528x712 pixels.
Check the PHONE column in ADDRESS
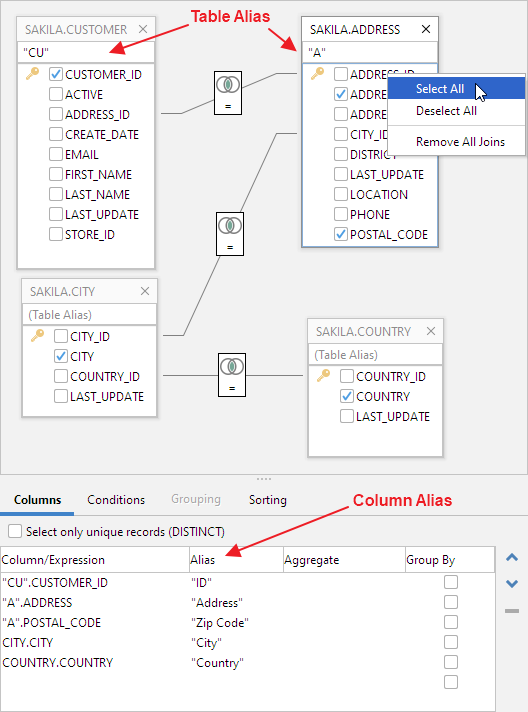pyautogui.click(x=341, y=214)
